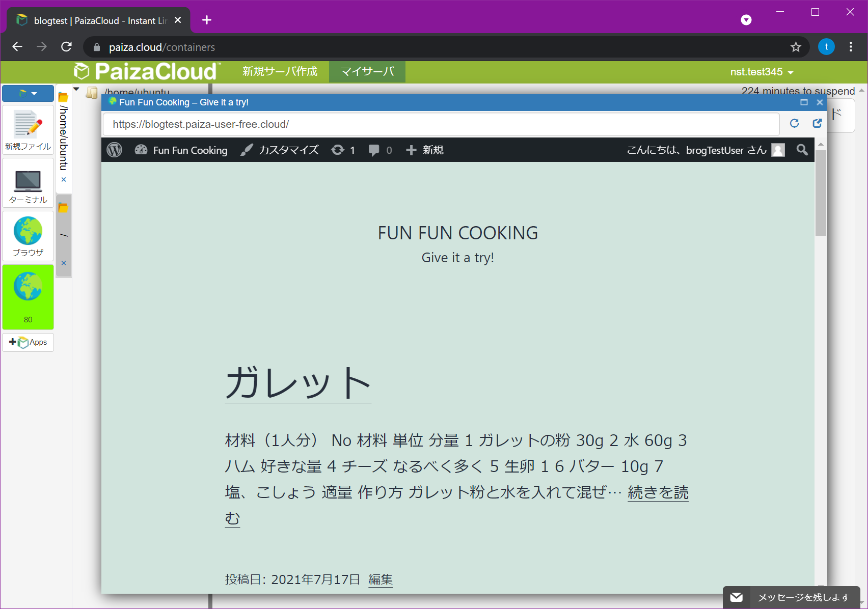Screen dimensions: 868x609
Task: Add apps with the +Apps button
Action: point(28,342)
